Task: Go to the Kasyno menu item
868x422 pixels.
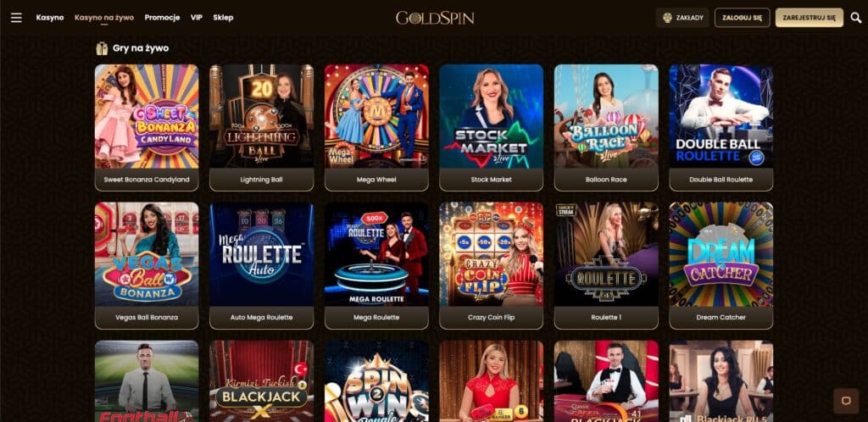Action: click(x=50, y=18)
